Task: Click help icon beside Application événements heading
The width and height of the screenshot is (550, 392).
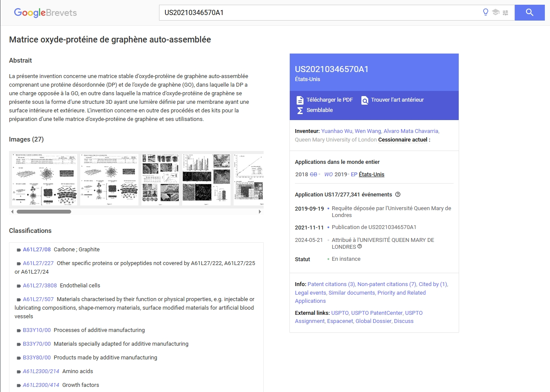Action: tap(398, 195)
